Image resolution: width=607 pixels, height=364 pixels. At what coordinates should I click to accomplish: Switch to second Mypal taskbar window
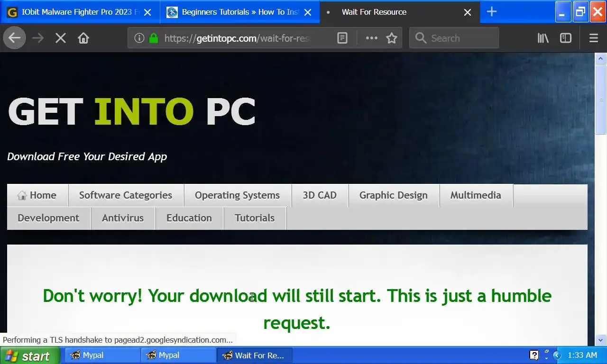[x=178, y=355]
